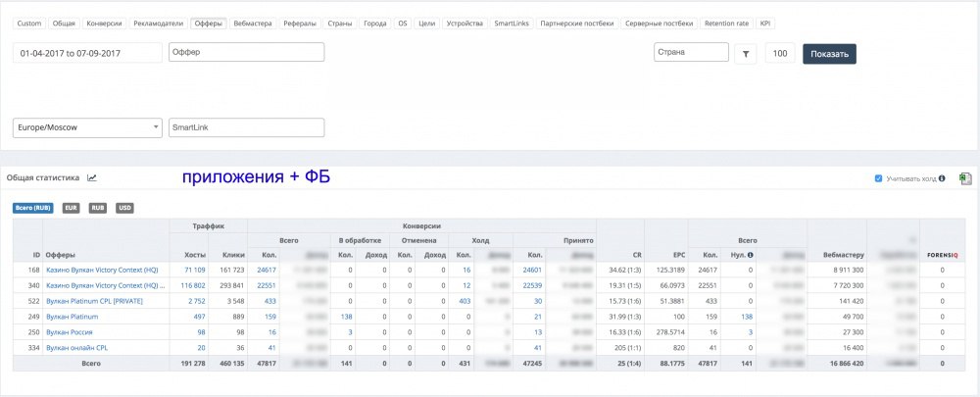The image size is (980, 397).
Task: Click the SmartLink input field
Action: tap(246, 127)
